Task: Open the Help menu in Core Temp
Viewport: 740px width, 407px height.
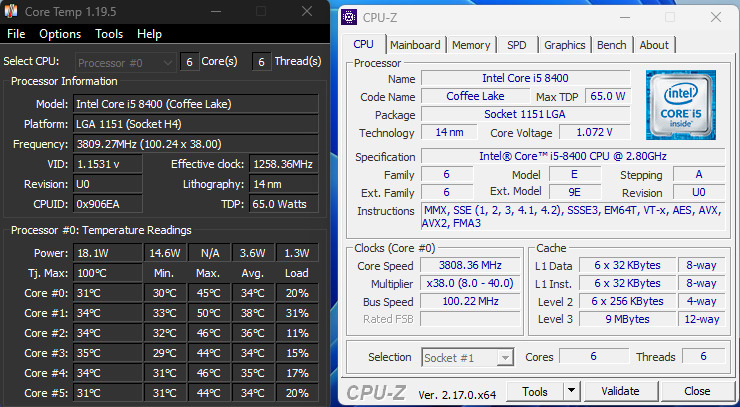Action: click(x=149, y=34)
